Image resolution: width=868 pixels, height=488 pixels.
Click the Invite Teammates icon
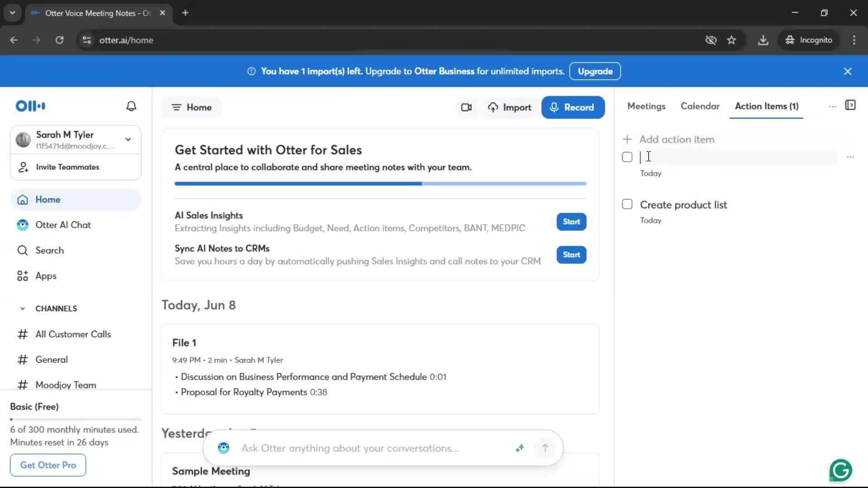[23, 167]
